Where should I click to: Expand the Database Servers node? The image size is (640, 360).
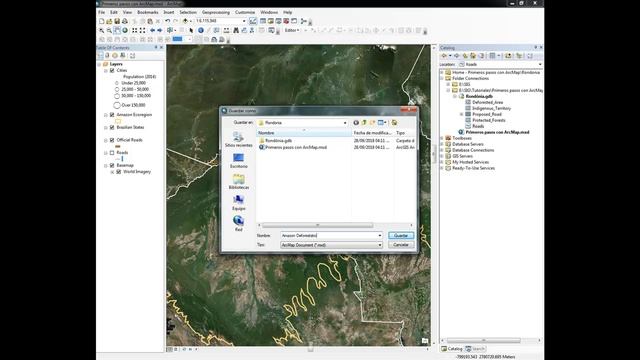click(442, 144)
